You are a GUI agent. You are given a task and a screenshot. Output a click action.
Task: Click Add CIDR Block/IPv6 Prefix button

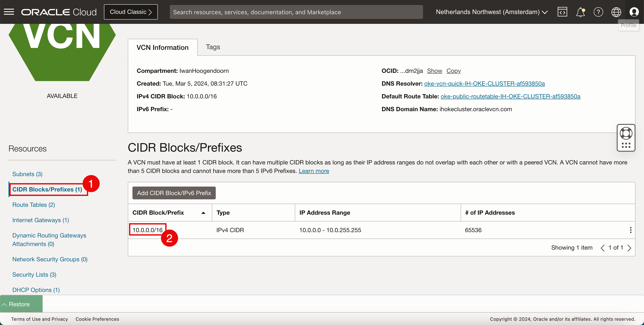click(x=174, y=193)
